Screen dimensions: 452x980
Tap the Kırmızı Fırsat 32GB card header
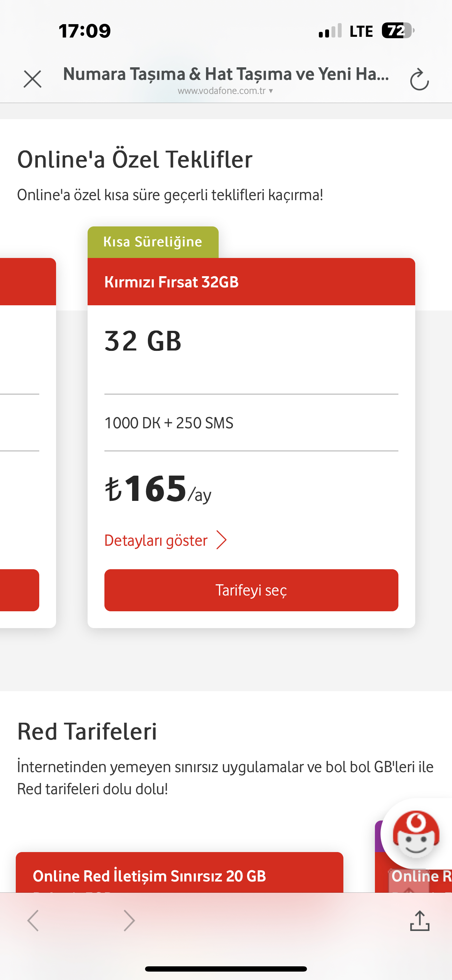[251, 281]
